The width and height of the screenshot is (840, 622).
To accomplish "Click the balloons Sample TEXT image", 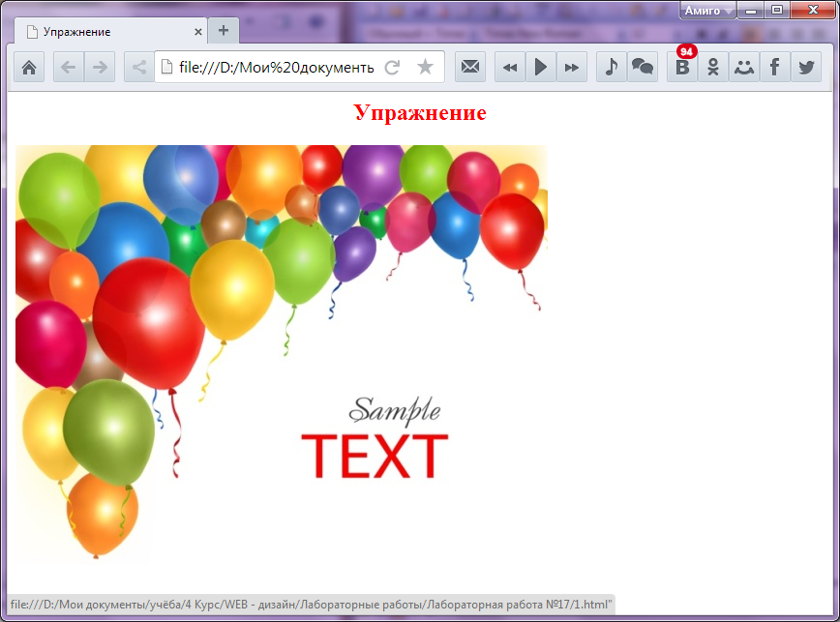I will click(x=281, y=353).
